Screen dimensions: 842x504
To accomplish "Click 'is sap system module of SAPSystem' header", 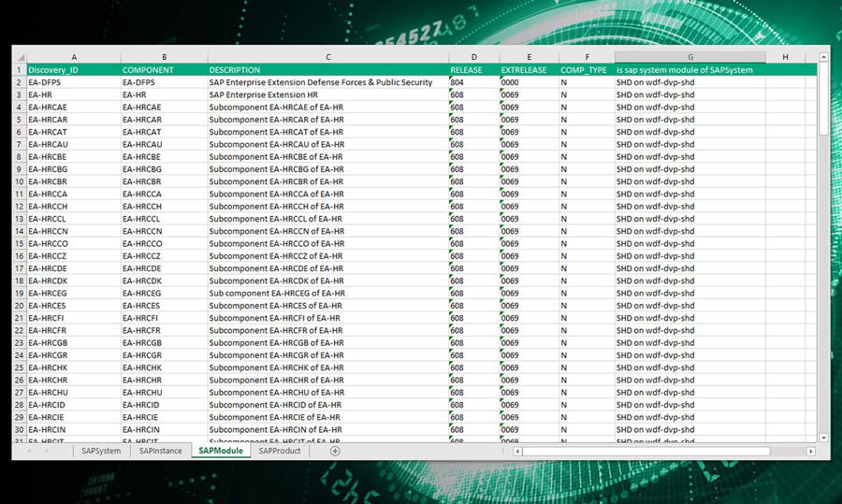I will (x=690, y=70).
